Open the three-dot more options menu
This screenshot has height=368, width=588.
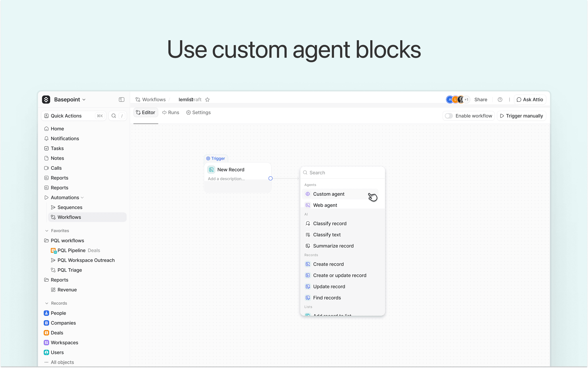pyautogui.click(x=510, y=100)
